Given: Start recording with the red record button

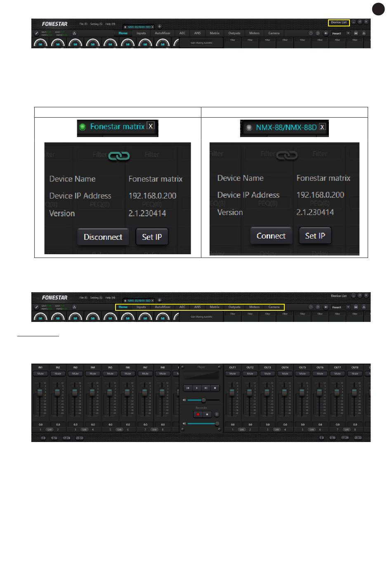Looking at the screenshot, I should (x=198, y=414).
